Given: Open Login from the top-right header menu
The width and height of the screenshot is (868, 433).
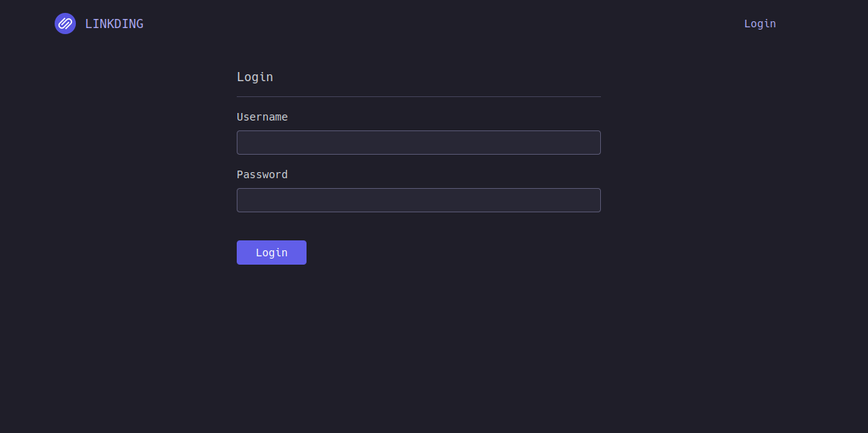Looking at the screenshot, I should 759,24.
